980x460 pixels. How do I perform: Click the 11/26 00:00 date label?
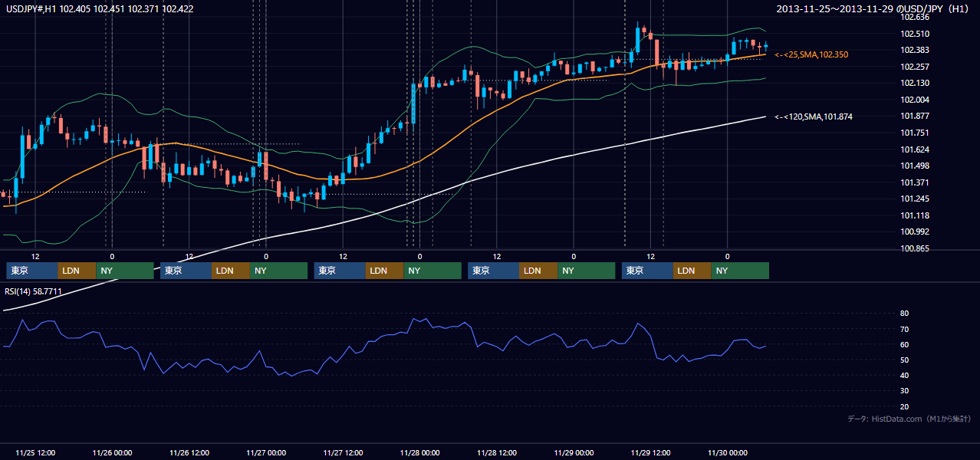coord(112,452)
